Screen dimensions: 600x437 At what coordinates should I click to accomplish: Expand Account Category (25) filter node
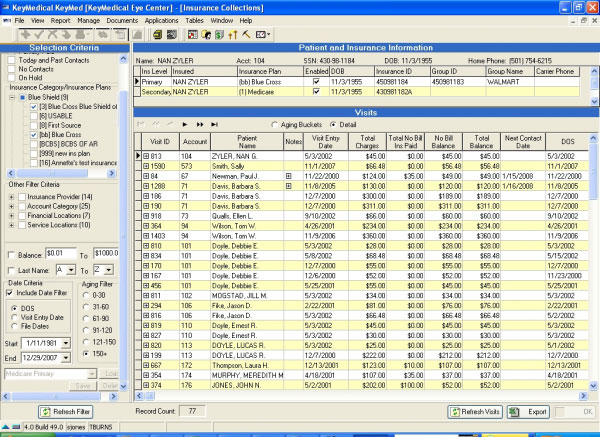[x=11, y=206]
